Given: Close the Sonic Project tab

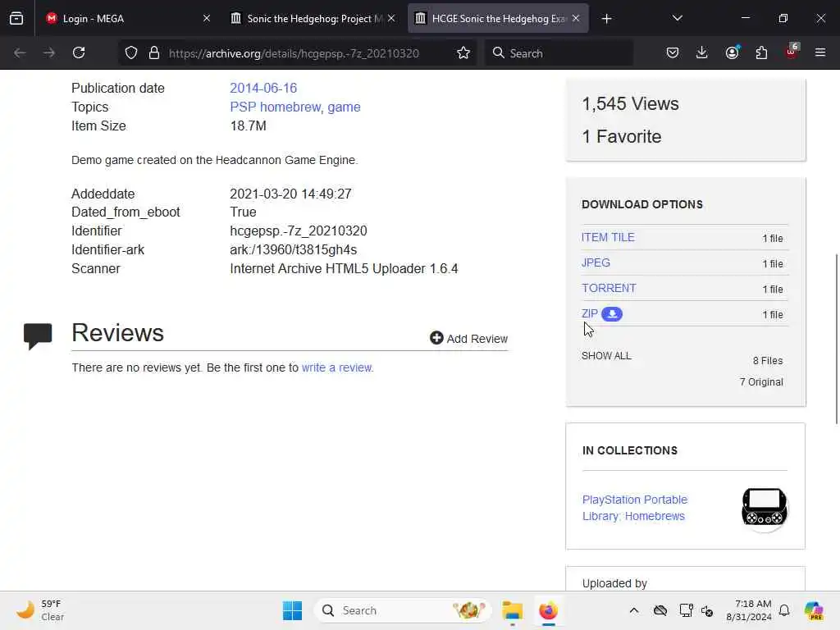Looking at the screenshot, I should 391,19.
